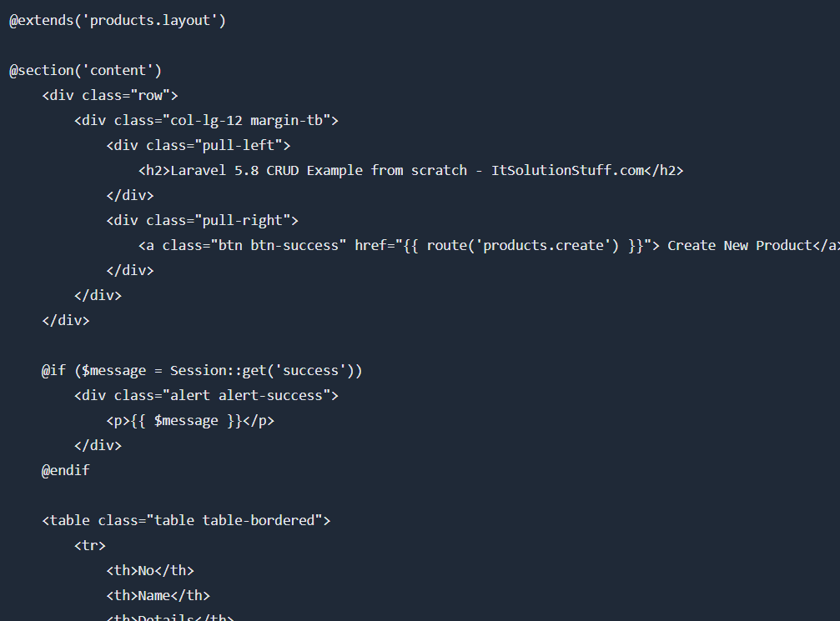This screenshot has height=621, width=840.
Task: Click the {{ $message }} paragraph line
Action: coord(190,420)
